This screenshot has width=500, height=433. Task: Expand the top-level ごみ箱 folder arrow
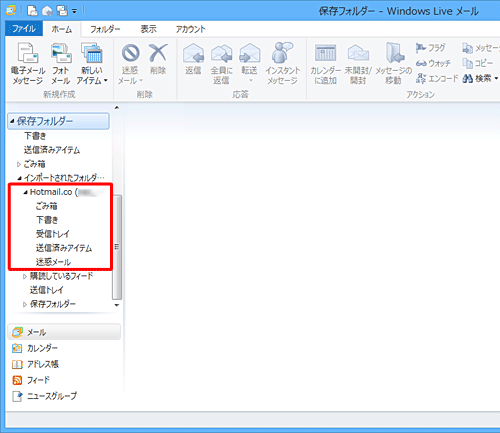(x=19, y=164)
